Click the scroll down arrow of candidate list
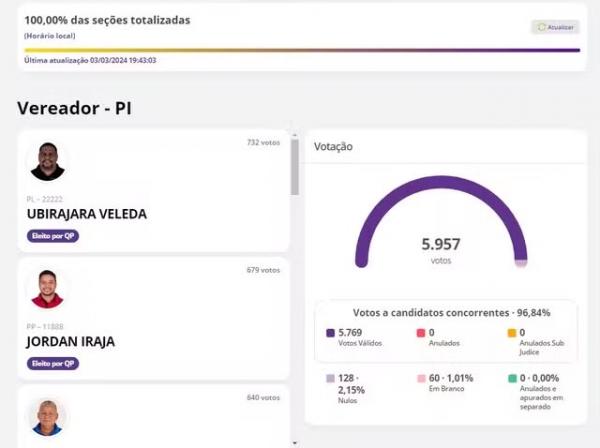This screenshot has height=448, width=600. (x=295, y=443)
